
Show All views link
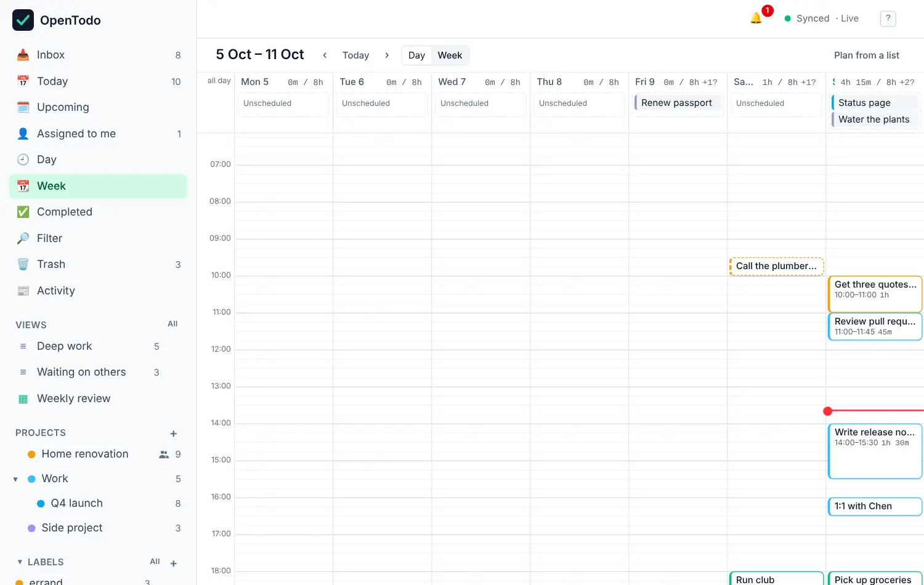tap(172, 324)
